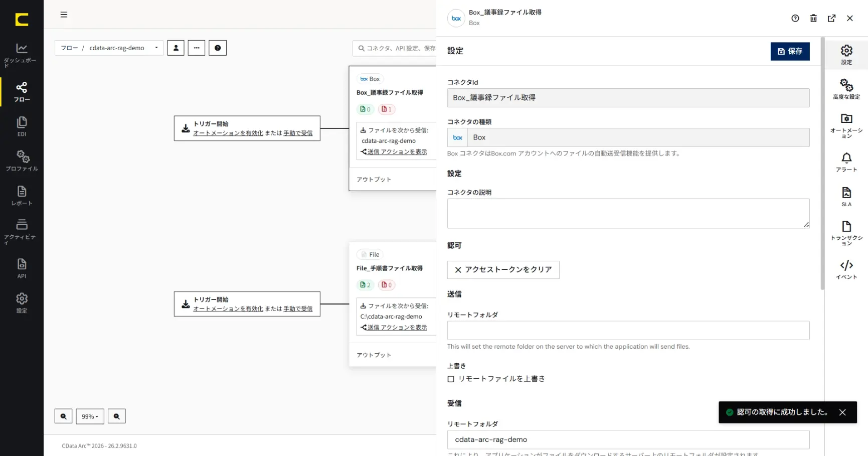Open the プロファイル sidebar section
This screenshot has height=456, width=868.
click(22, 161)
